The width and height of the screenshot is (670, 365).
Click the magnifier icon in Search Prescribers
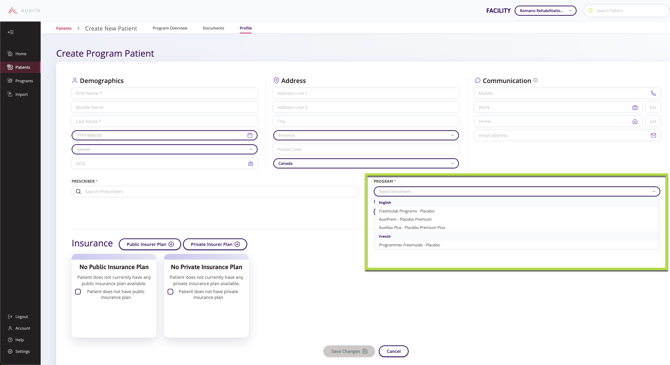(78, 191)
